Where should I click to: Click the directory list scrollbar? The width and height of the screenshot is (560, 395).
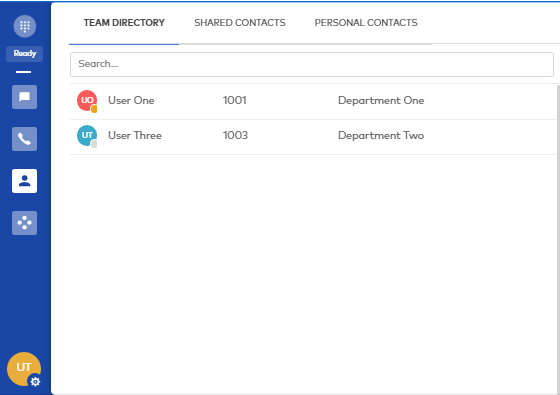point(558,239)
